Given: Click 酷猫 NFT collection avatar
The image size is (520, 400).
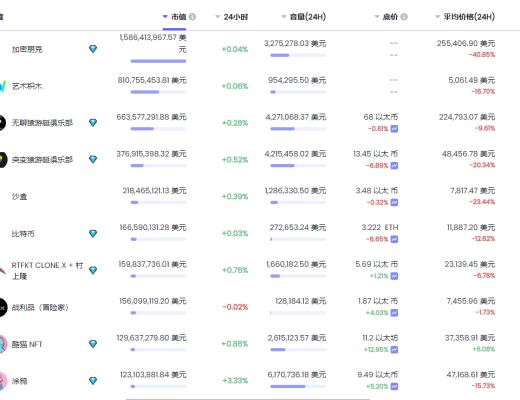Looking at the screenshot, I should (x=3, y=344).
